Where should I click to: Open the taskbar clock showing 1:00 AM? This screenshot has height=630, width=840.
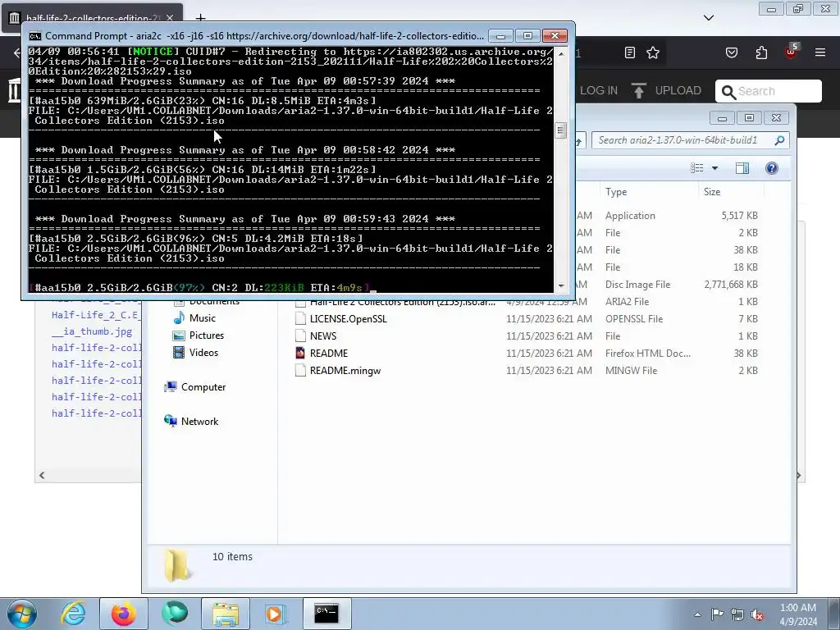click(798, 614)
